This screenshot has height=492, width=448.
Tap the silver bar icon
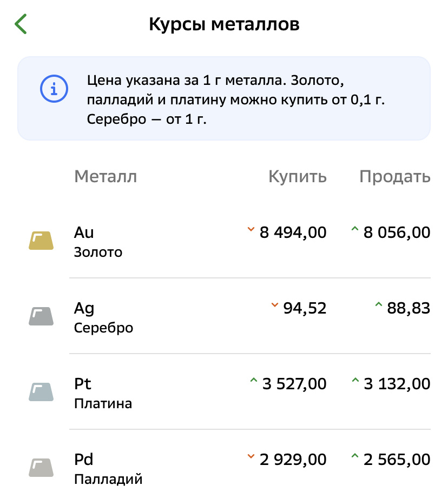click(41, 316)
